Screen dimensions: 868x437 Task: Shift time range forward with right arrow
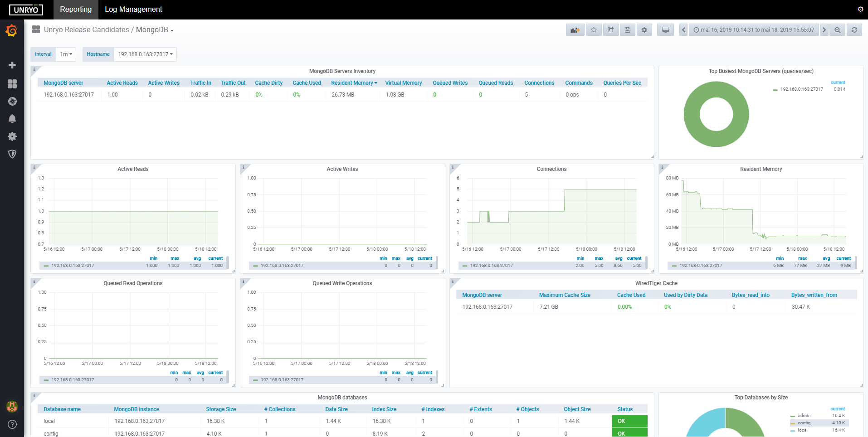point(824,30)
